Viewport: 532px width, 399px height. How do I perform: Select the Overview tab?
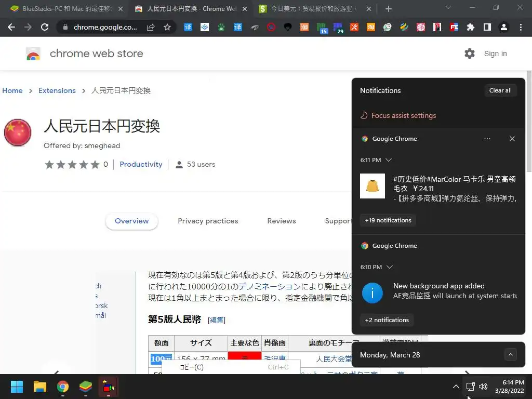(131, 221)
